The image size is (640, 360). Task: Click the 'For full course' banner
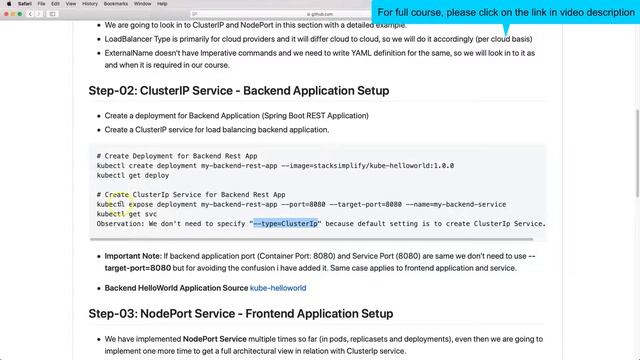click(x=506, y=12)
